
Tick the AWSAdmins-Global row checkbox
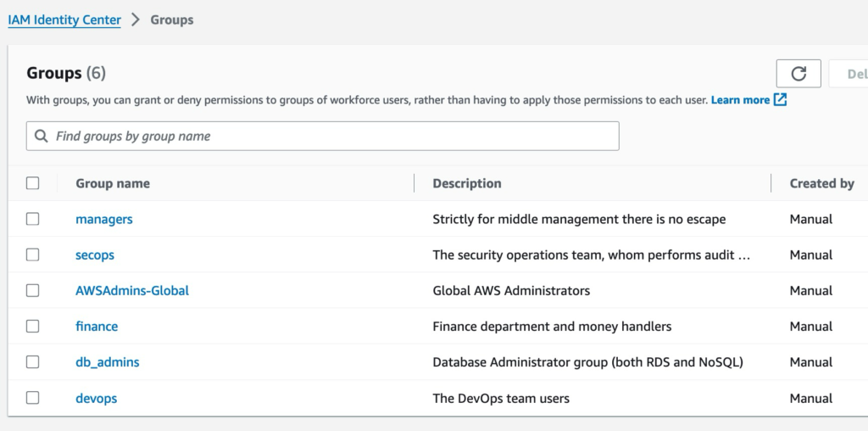pos(33,290)
